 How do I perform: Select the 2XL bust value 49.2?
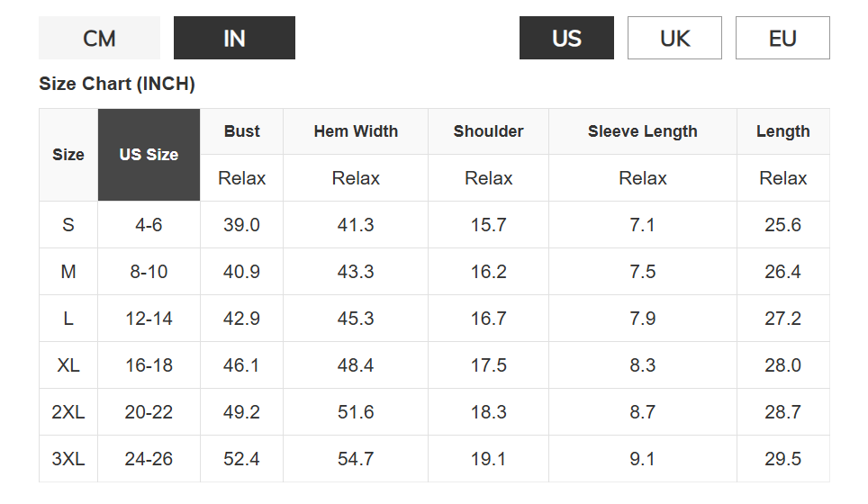pyautogui.click(x=241, y=412)
